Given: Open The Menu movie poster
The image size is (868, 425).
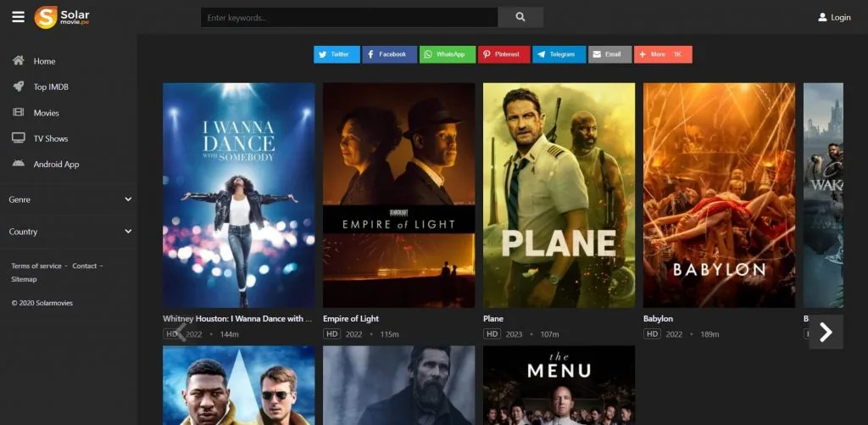Looking at the screenshot, I should (x=559, y=385).
